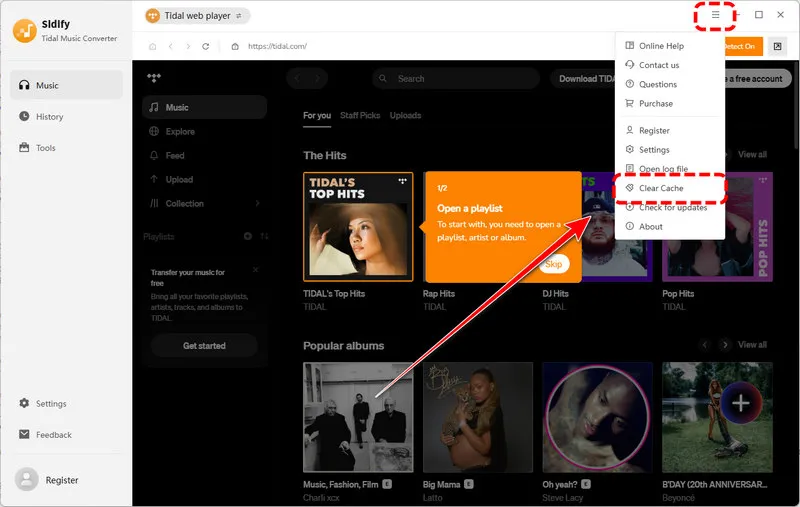Open the hamburger menu icon
The width and height of the screenshot is (800, 507).
click(x=715, y=15)
